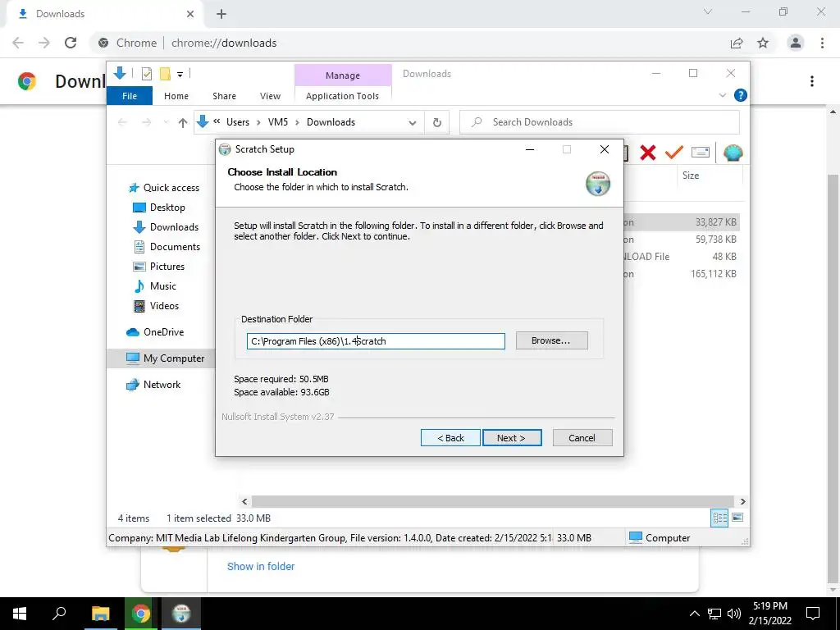The image size is (840, 630).
Task: Click VM5 in the address breadcrumb
Action: tap(277, 122)
